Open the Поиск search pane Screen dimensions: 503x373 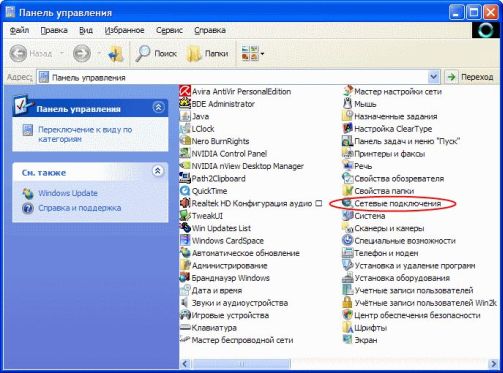156,53
